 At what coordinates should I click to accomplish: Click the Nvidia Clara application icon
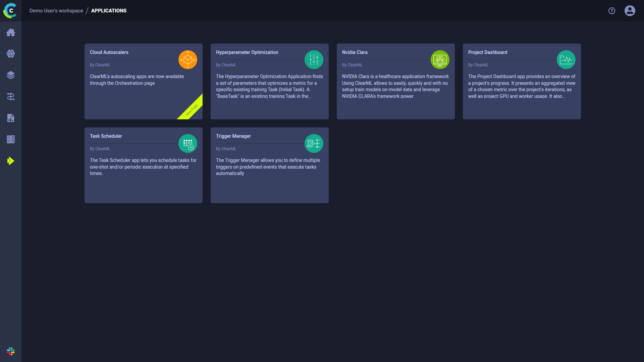pyautogui.click(x=440, y=60)
